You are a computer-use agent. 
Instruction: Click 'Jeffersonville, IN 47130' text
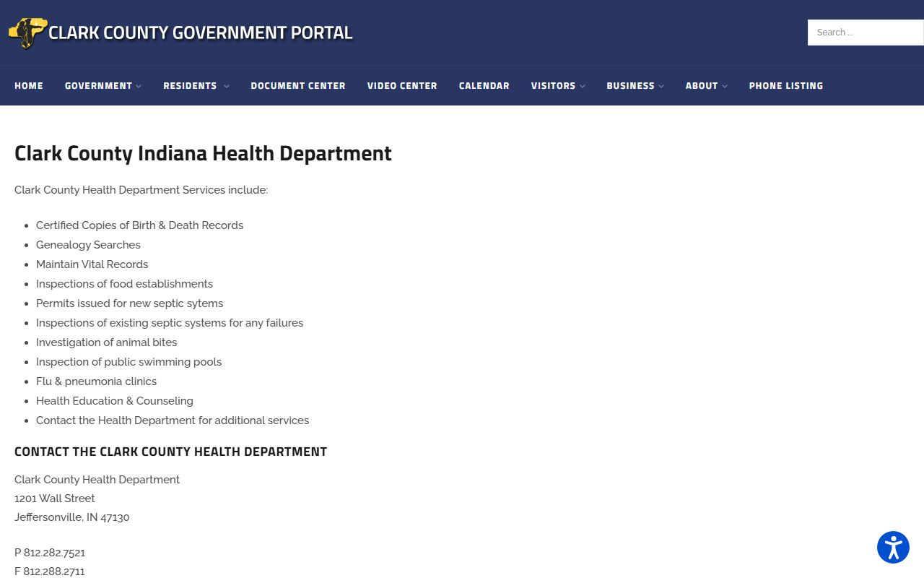click(72, 517)
